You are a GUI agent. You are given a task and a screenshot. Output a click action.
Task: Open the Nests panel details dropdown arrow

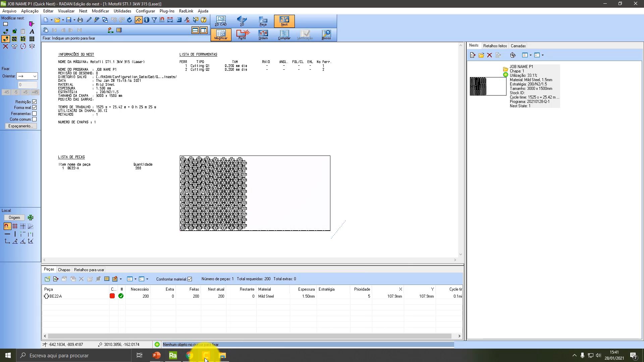click(543, 55)
